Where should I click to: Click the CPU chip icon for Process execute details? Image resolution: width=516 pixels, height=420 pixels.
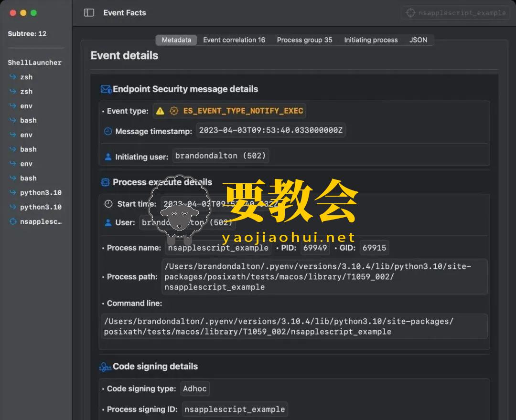coord(105,182)
